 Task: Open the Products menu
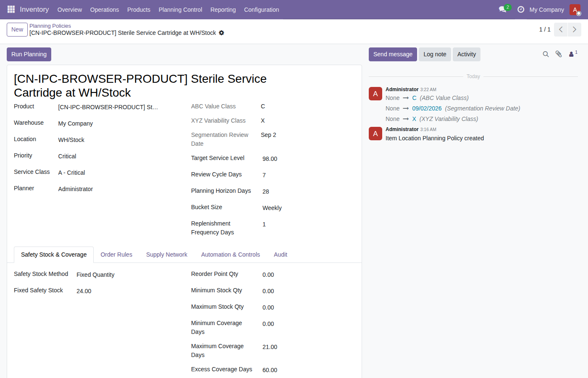(139, 10)
